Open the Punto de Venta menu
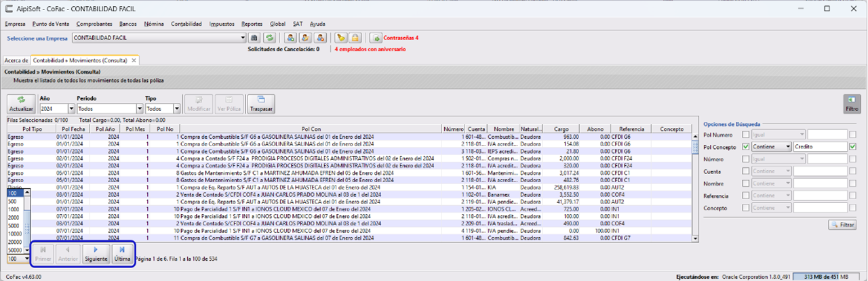The image size is (868, 281). pyautogui.click(x=52, y=24)
